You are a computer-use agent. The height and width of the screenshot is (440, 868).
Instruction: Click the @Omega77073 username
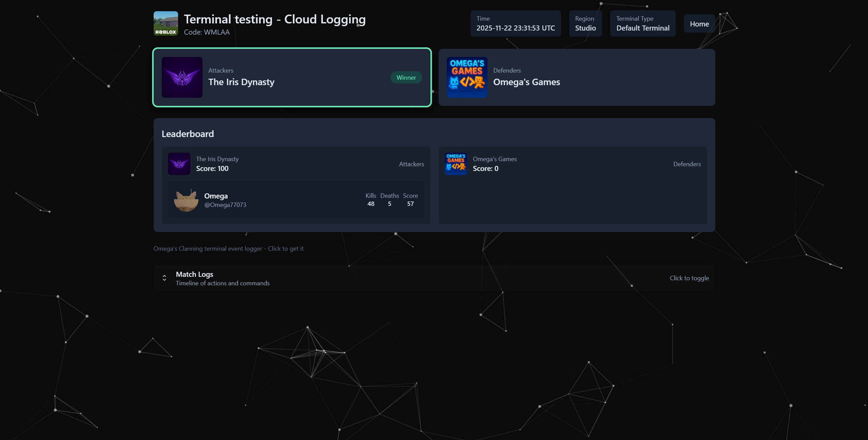(x=225, y=205)
